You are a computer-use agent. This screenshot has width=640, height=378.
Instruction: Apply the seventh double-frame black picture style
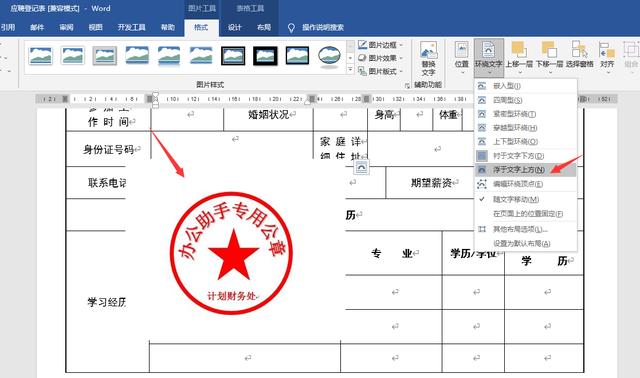233,56
